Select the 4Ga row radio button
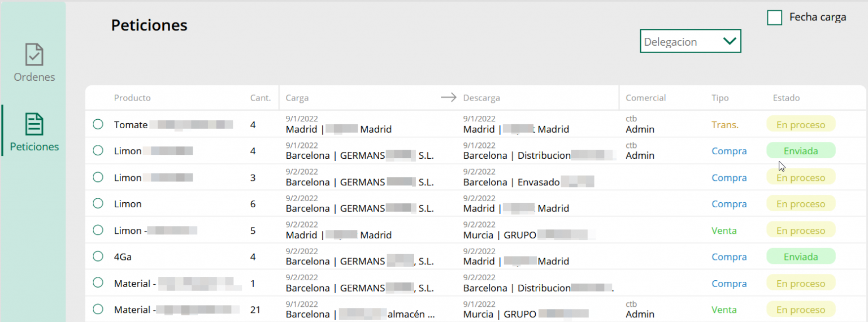868x322 pixels. pyautogui.click(x=98, y=256)
